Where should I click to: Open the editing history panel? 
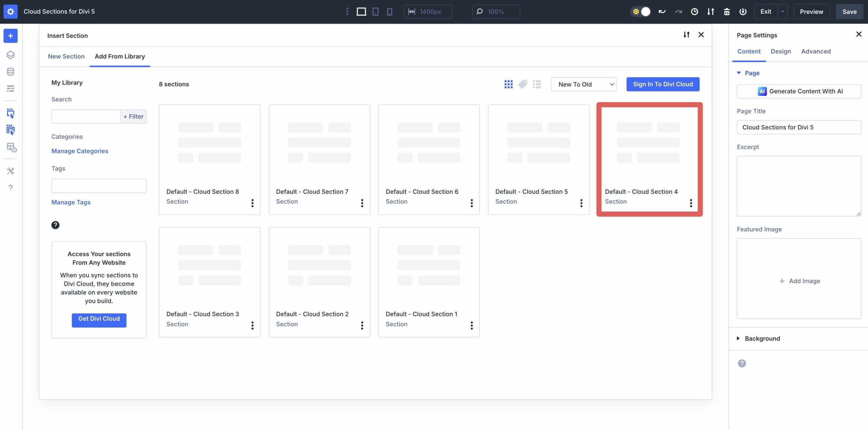[694, 11]
